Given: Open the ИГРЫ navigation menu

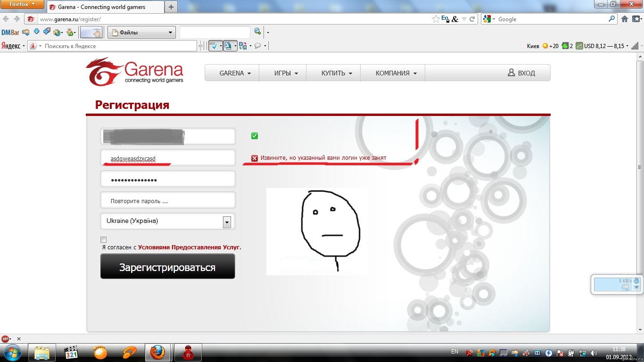Looking at the screenshot, I should point(286,73).
